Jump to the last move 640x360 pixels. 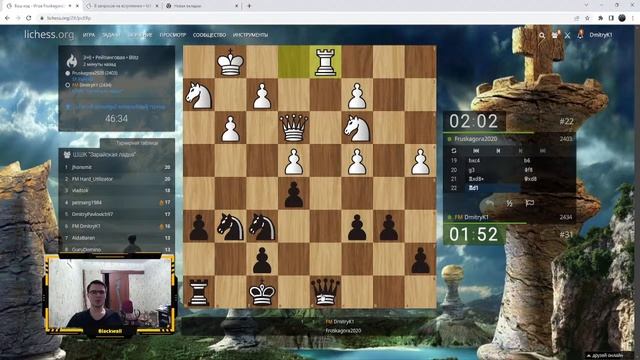point(542,151)
